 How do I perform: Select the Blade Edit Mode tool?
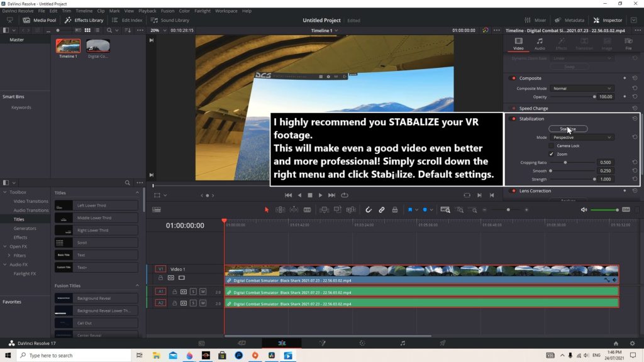[x=307, y=210]
